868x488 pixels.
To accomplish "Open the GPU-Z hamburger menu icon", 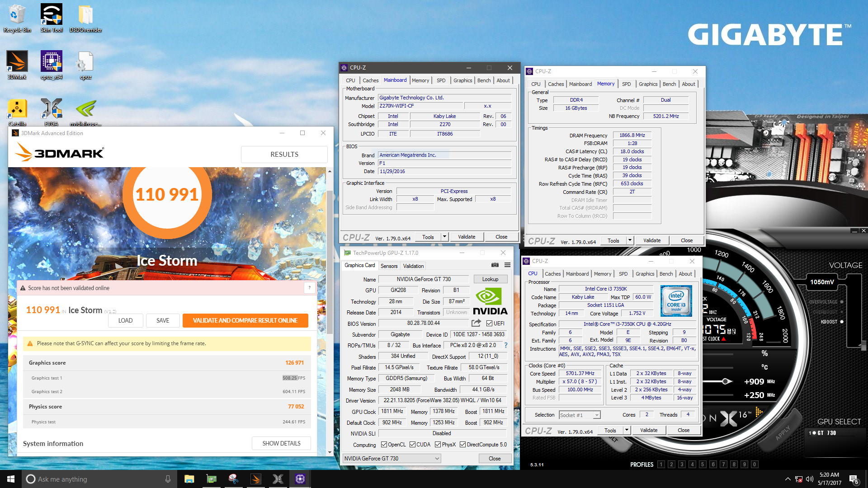I will (507, 265).
